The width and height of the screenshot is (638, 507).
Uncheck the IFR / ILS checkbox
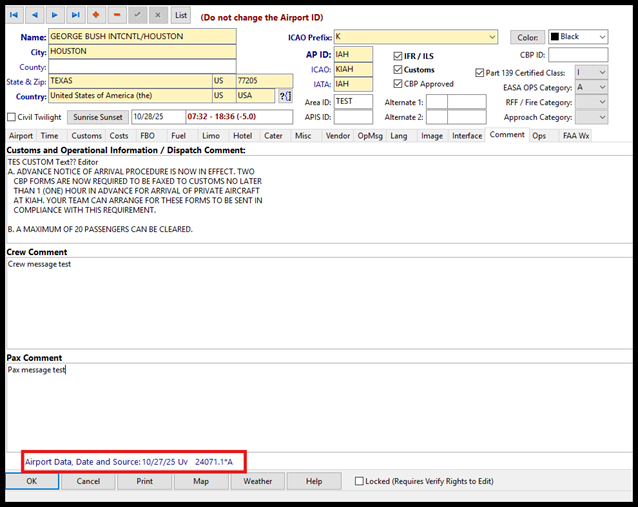(398, 56)
